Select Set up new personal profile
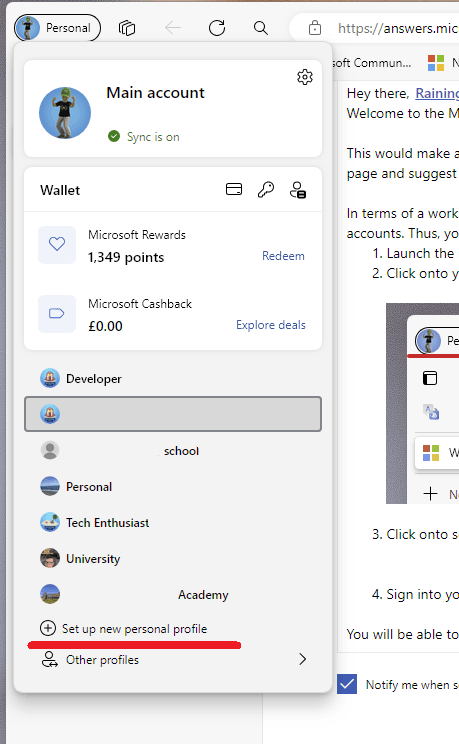Viewport: 459px width, 744px height. [124, 629]
